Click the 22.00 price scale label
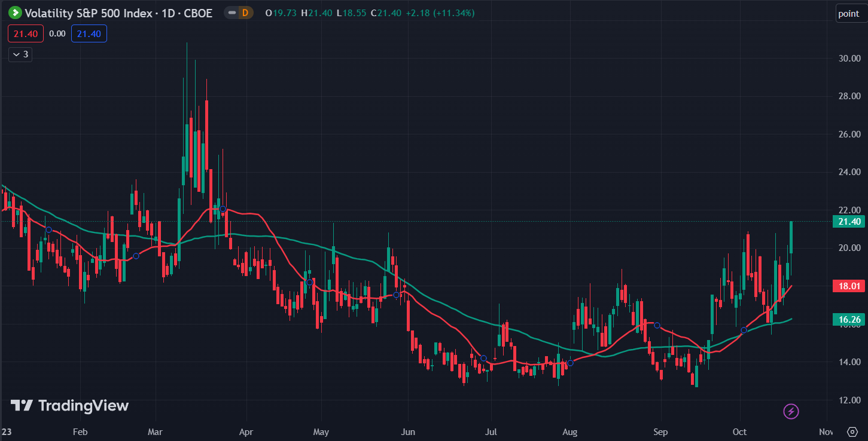The width and height of the screenshot is (868, 441). 849,210
